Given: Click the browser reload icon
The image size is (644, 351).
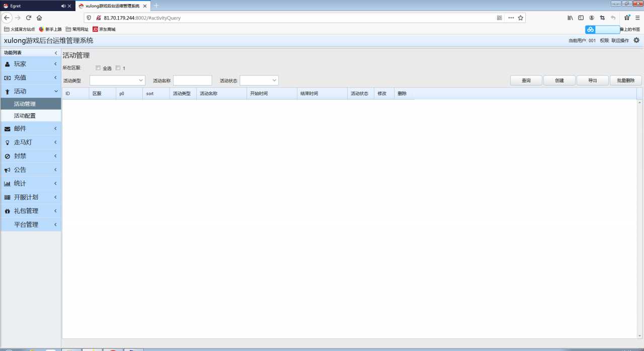Looking at the screenshot, I should pyautogui.click(x=29, y=18).
